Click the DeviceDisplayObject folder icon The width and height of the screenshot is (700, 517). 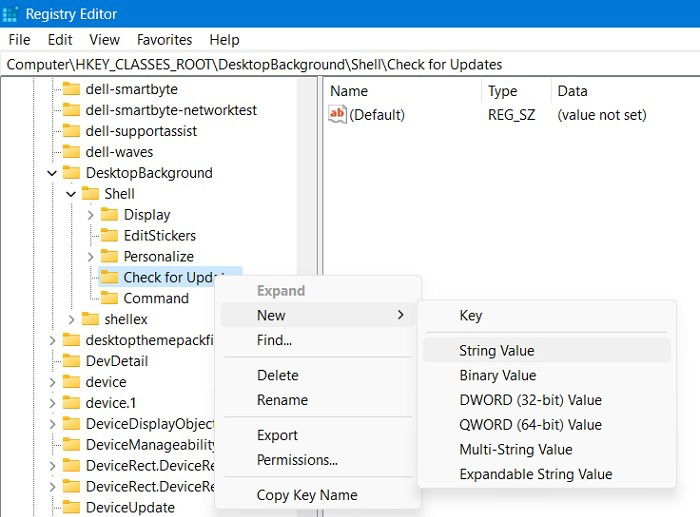[x=71, y=424]
